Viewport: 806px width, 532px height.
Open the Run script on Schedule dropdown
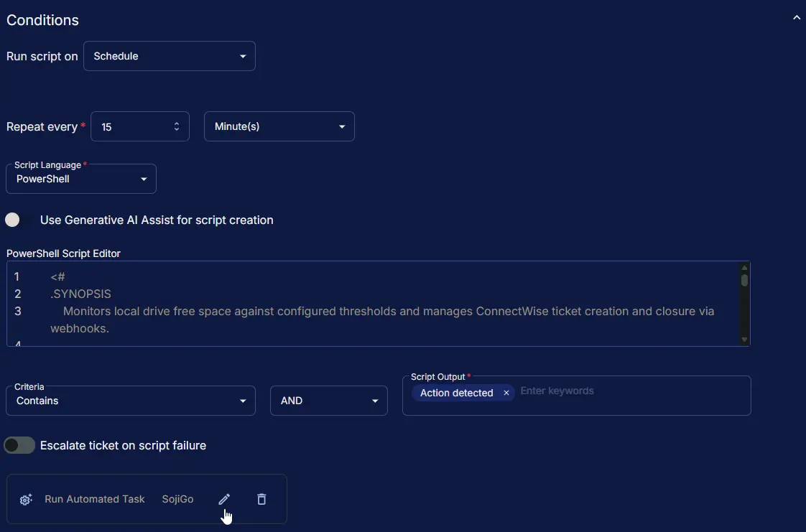(169, 56)
